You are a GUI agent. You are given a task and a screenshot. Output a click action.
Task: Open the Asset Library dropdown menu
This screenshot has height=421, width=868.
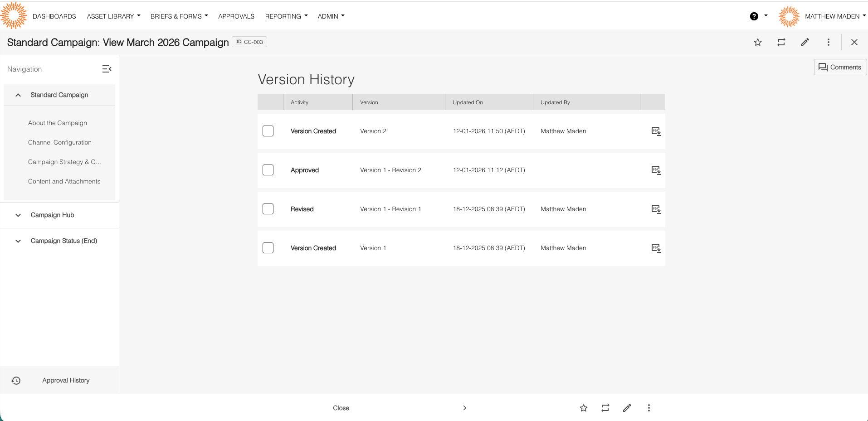point(113,16)
